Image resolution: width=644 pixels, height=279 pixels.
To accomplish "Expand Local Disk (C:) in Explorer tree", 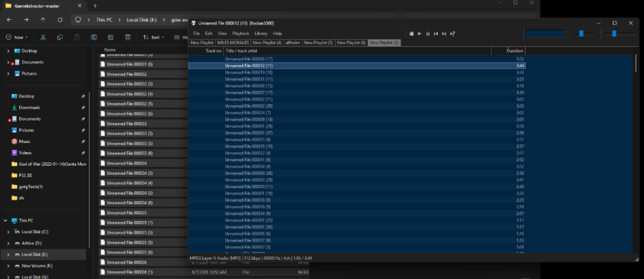I will 8,232.
